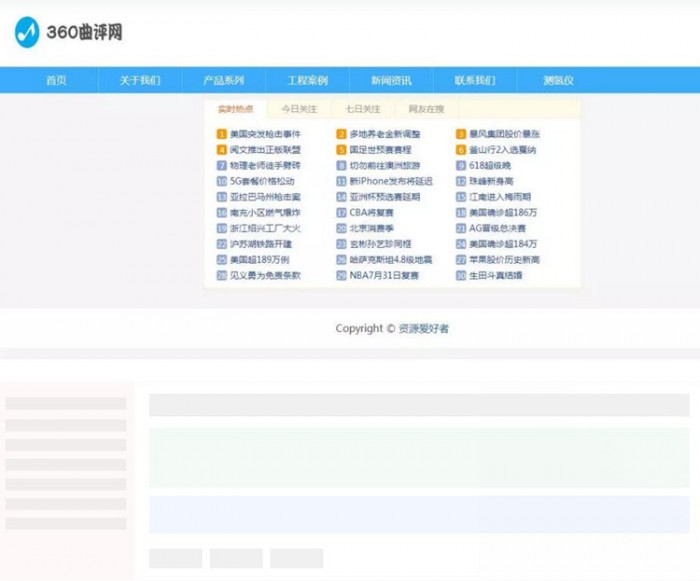This screenshot has width=700, height=581.
Task: Open the 阅文推出正版联盟 headline
Action: click(265, 150)
